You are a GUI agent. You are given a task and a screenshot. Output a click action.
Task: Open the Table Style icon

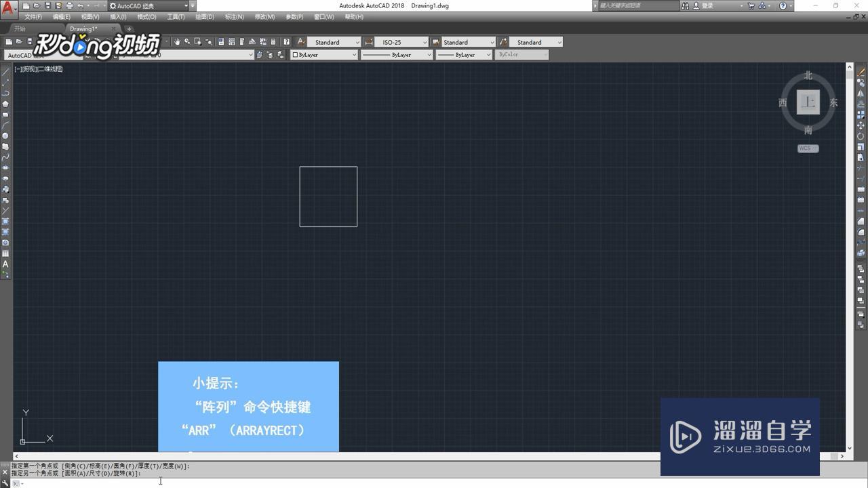click(436, 42)
